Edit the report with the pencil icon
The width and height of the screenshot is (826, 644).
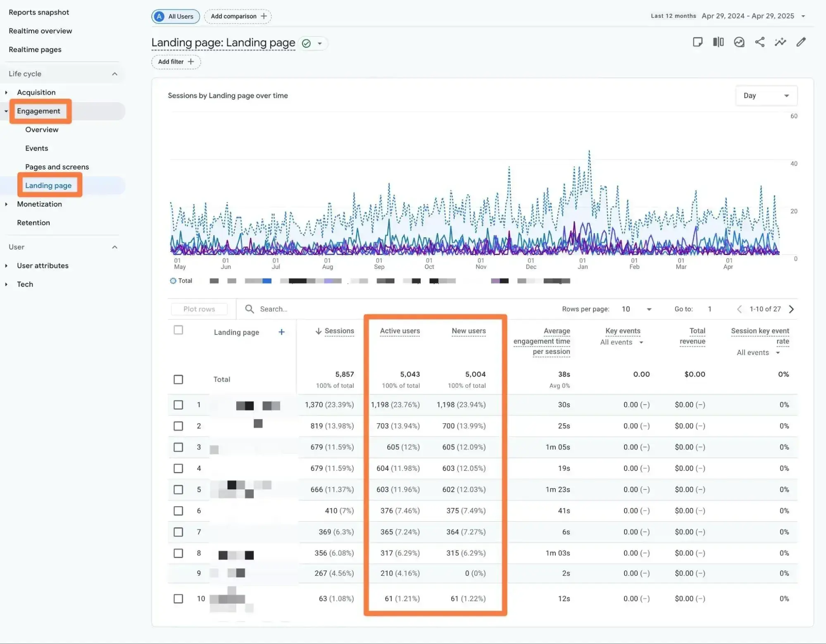[801, 42]
